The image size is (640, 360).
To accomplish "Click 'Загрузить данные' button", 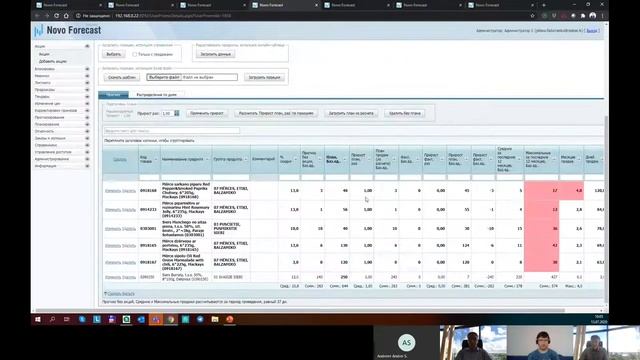I will [x=216, y=54].
